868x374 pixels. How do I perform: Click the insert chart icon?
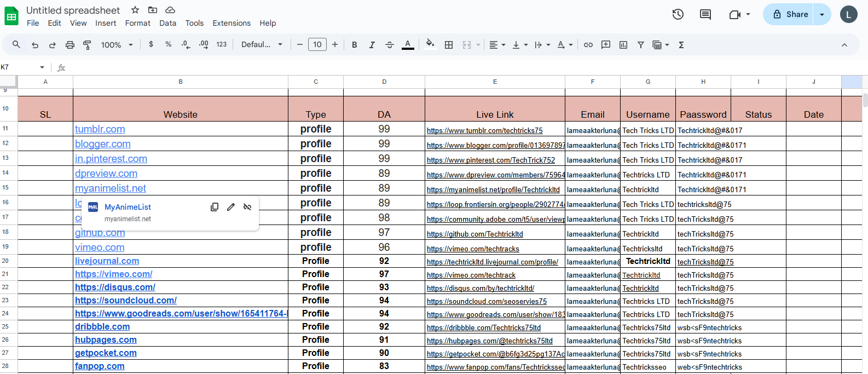coord(623,45)
